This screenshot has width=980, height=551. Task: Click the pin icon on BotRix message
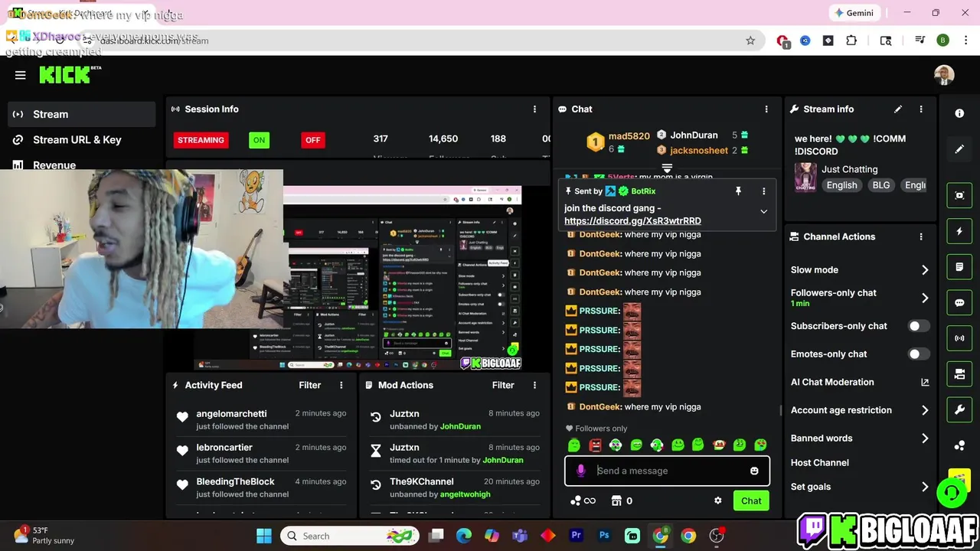(738, 191)
